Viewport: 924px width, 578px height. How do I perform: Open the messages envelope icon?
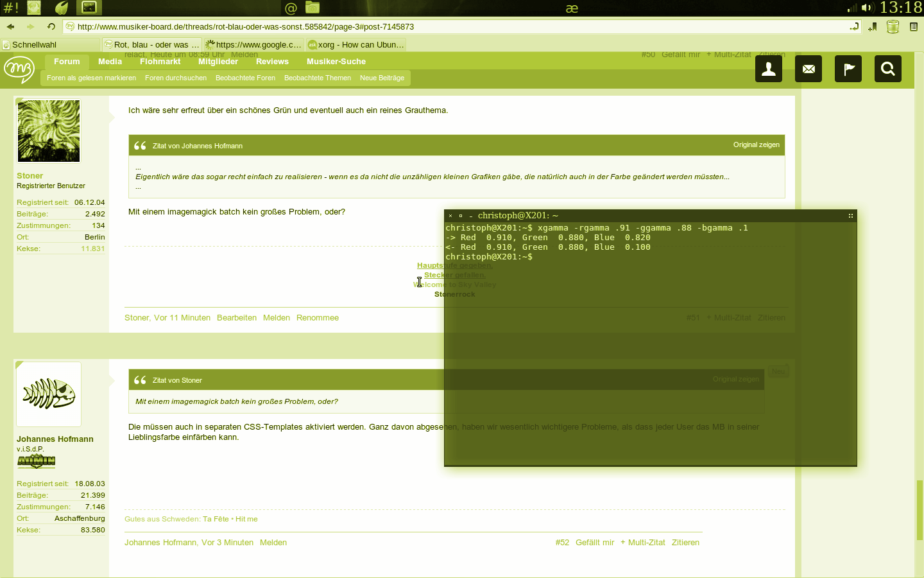click(x=809, y=69)
